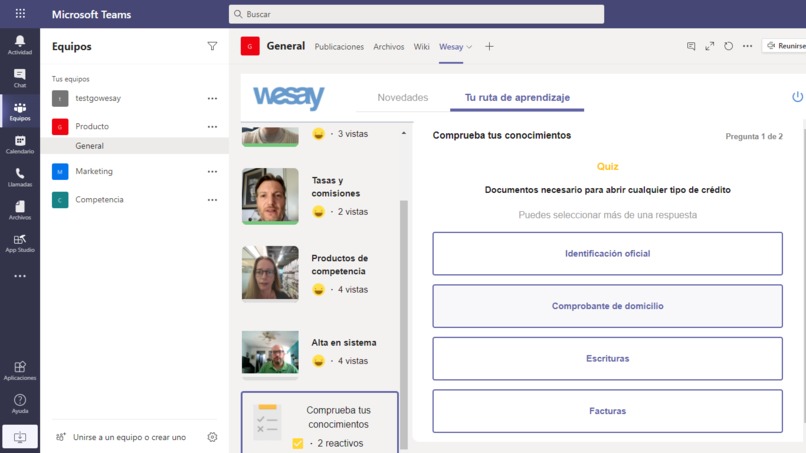
Task: Switch to the Archivos channel tab
Action: point(389,47)
